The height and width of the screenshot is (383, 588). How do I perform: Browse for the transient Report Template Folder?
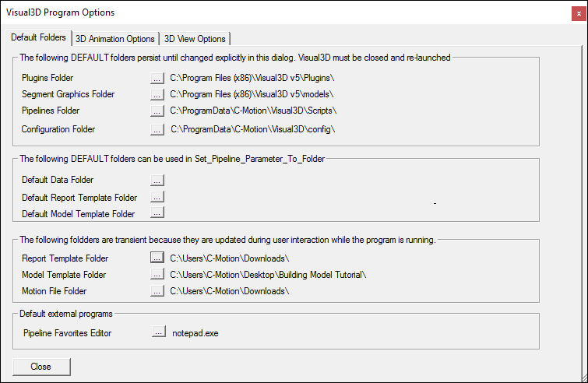(157, 258)
